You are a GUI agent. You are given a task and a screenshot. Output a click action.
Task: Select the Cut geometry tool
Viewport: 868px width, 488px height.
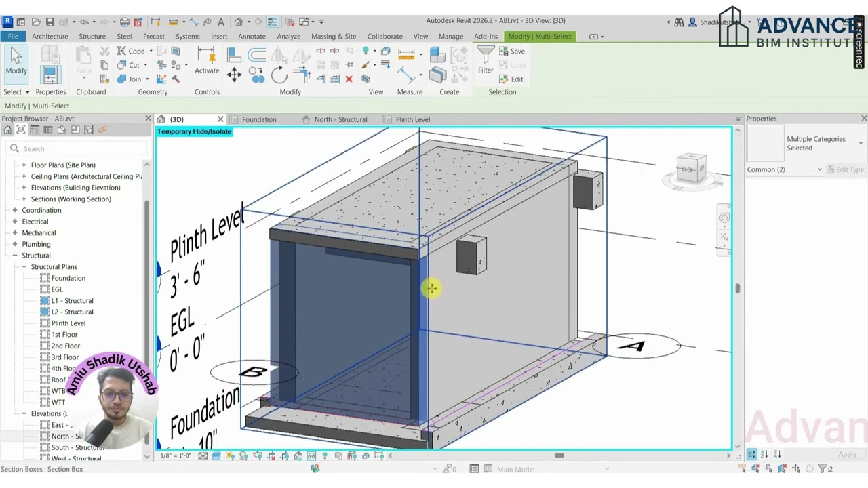click(130, 65)
